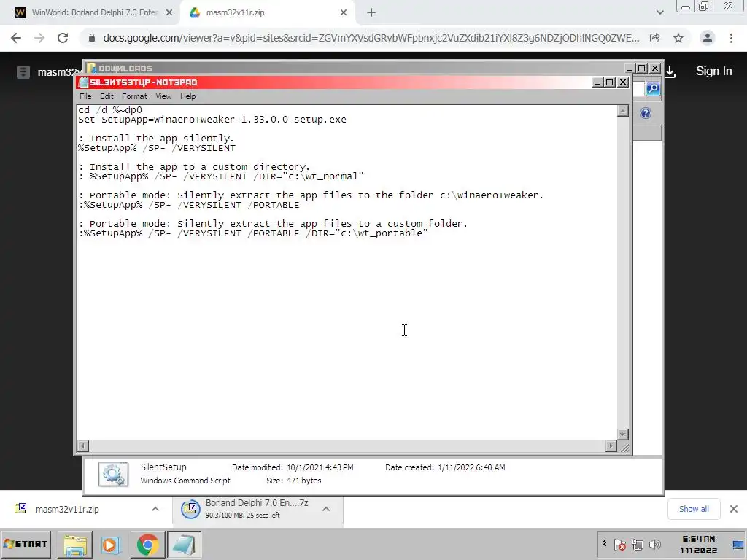Open the Notepad Format menu
This screenshot has height=560, width=747.
pos(134,96)
